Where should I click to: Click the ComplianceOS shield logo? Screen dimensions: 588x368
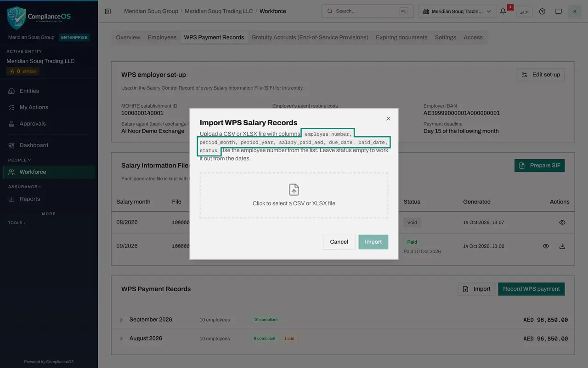coord(17,18)
